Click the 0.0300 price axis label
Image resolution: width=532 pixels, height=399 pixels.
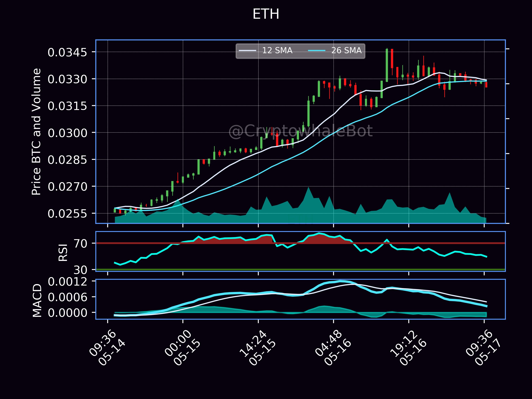(x=67, y=133)
